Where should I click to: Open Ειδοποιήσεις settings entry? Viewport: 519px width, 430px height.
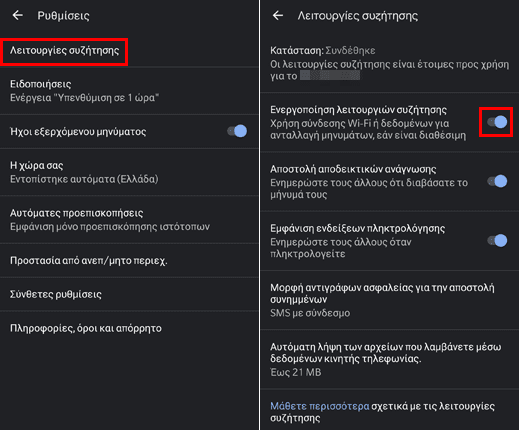(129, 91)
